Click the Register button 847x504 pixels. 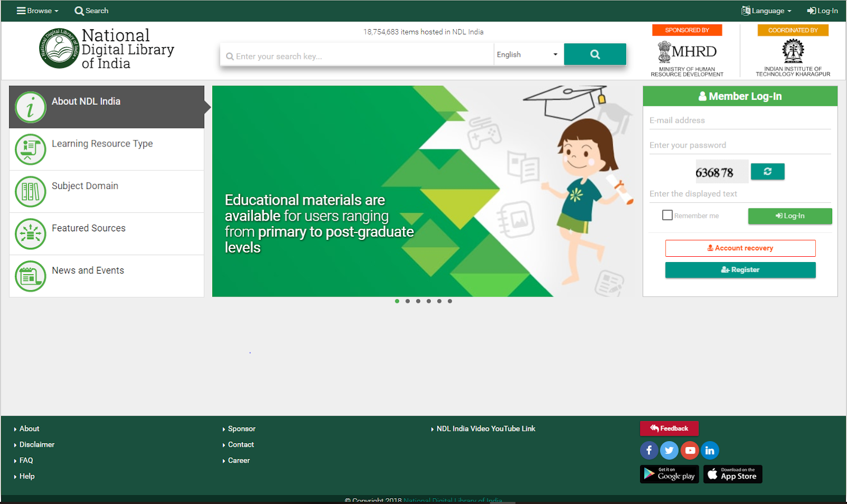tap(740, 270)
